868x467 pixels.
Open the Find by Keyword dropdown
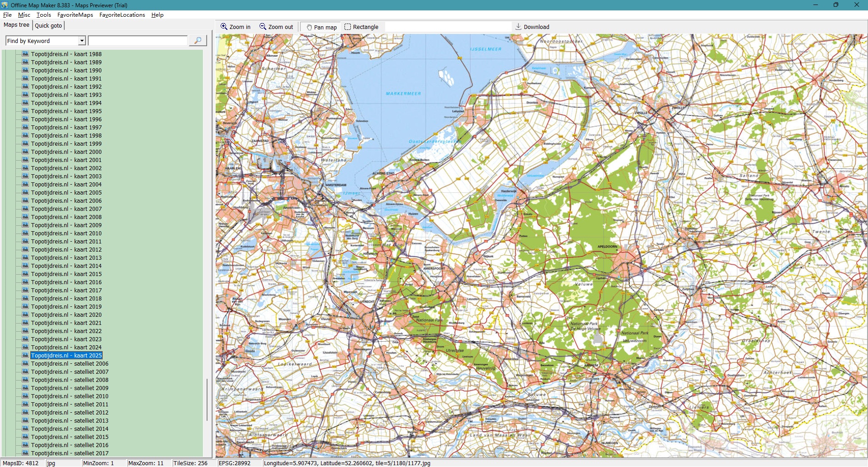coord(82,41)
